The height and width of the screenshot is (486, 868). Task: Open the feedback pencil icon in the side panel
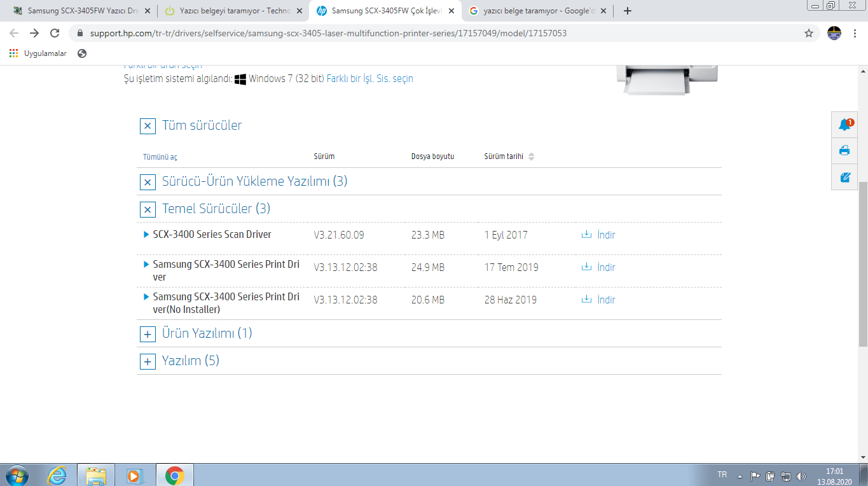(845, 177)
